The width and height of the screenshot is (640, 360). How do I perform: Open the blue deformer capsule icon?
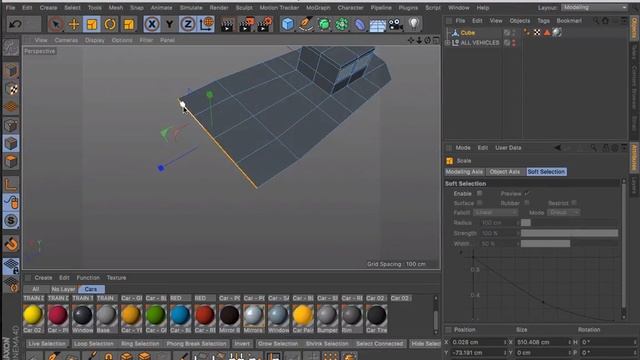pyautogui.click(x=360, y=24)
